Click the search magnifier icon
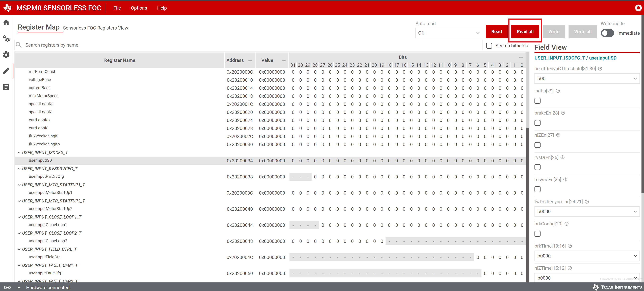This screenshot has height=291, width=644. [x=18, y=45]
